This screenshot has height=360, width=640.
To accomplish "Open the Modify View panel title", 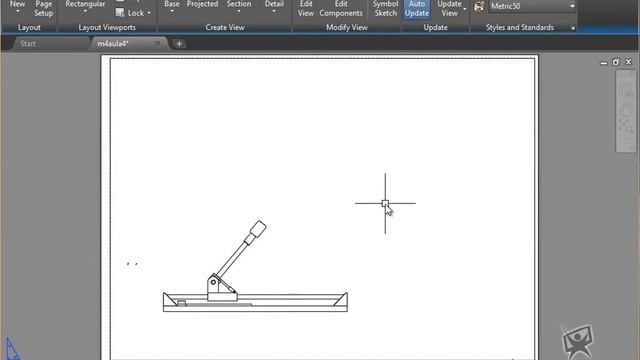I will [x=347, y=27].
